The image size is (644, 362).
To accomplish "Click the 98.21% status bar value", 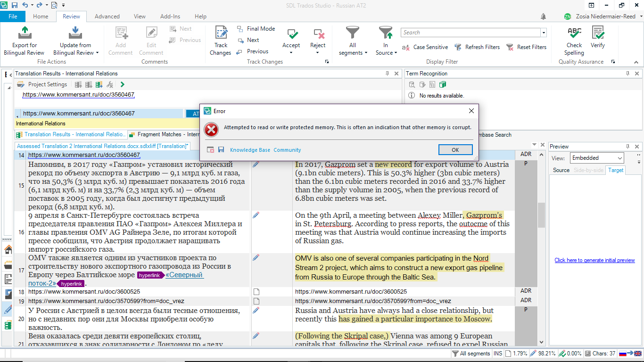I will pos(542,354).
